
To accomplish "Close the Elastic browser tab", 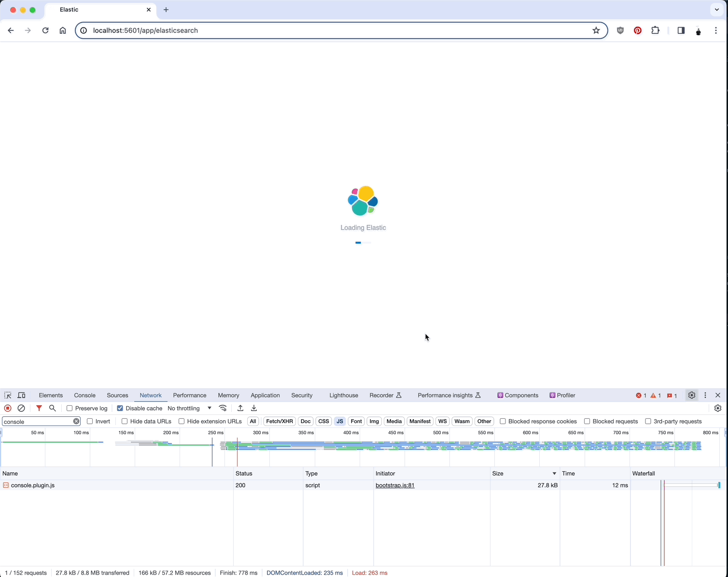I will 149,10.
